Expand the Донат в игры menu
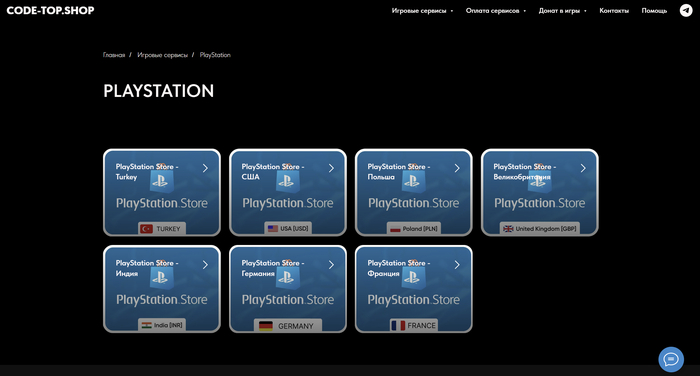The width and height of the screenshot is (700, 376). pyautogui.click(x=562, y=11)
